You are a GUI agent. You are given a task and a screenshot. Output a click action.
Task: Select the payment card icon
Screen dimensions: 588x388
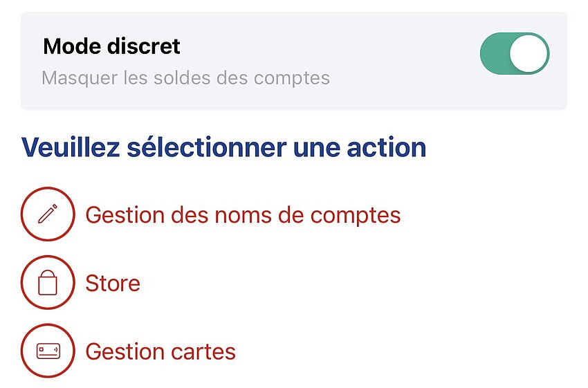click(48, 351)
